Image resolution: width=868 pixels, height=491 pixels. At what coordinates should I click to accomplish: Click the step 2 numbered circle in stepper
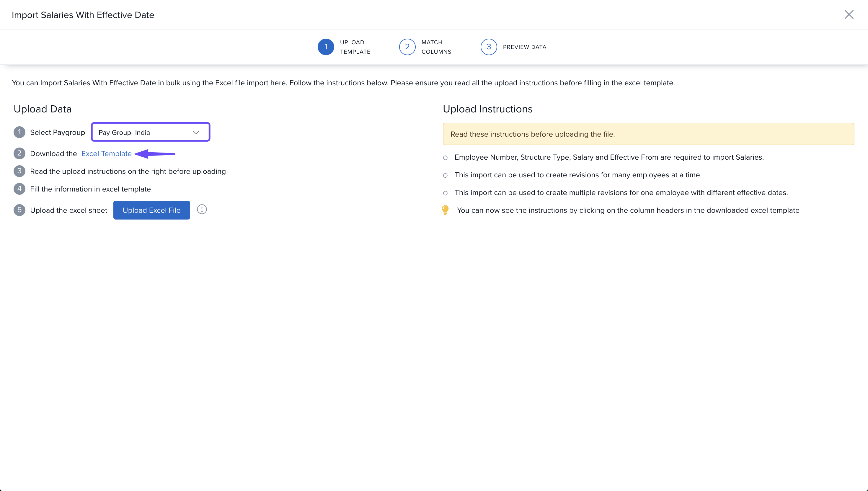point(407,47)
